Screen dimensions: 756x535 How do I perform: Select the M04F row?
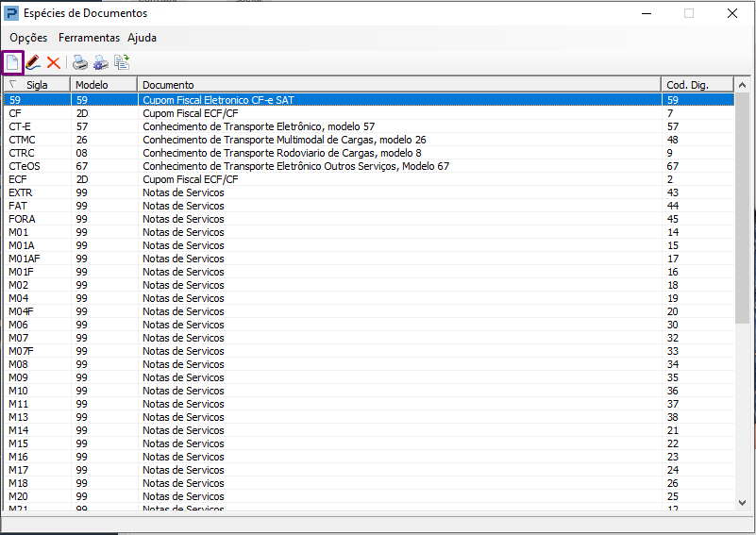click(369, 311)
